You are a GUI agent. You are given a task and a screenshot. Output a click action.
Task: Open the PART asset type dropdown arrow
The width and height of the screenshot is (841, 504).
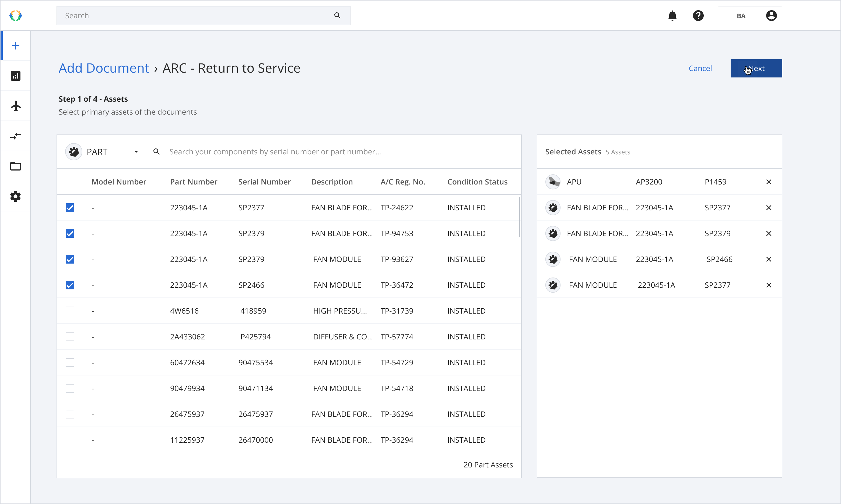(136, 152)
